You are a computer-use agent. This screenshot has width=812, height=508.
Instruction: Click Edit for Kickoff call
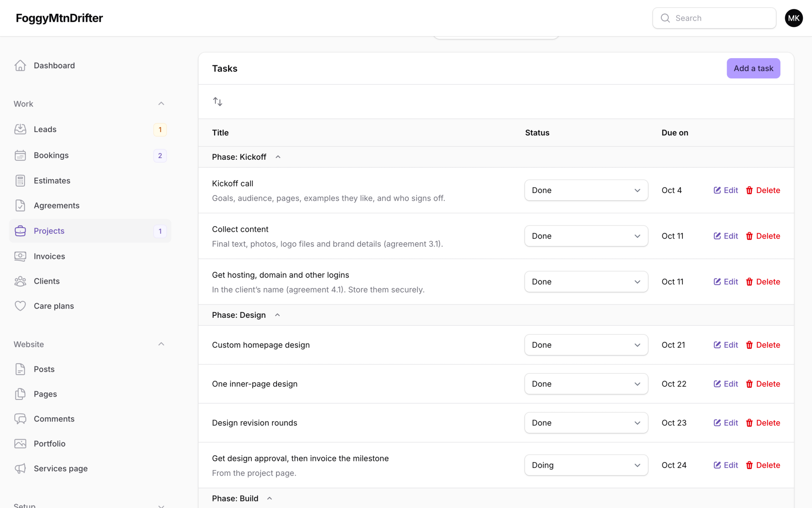[x=726, y=190]
